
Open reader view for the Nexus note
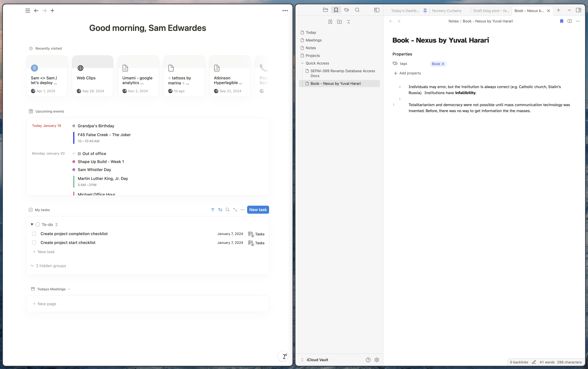point(570,21)
